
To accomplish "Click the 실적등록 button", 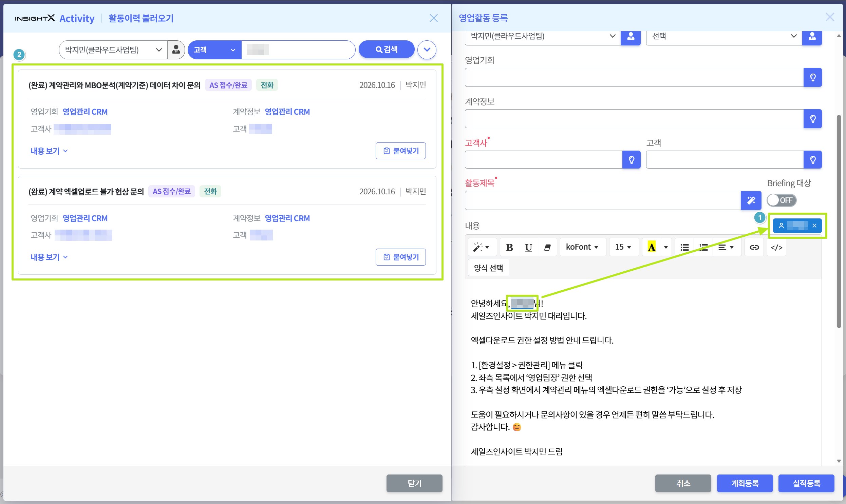I will tap(806, 483).
